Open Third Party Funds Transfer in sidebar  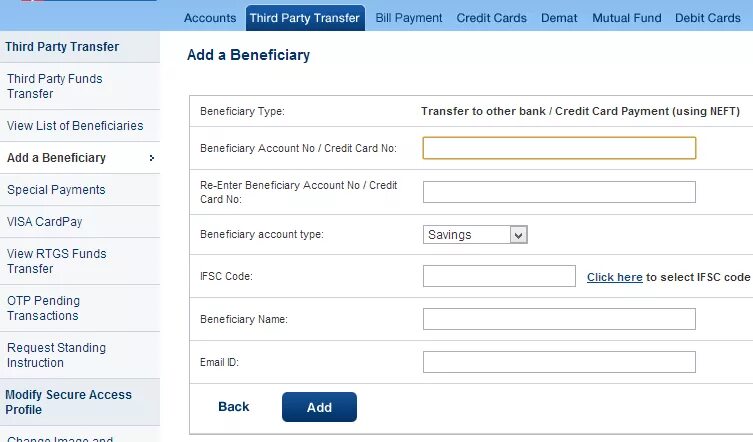[55, 86]
